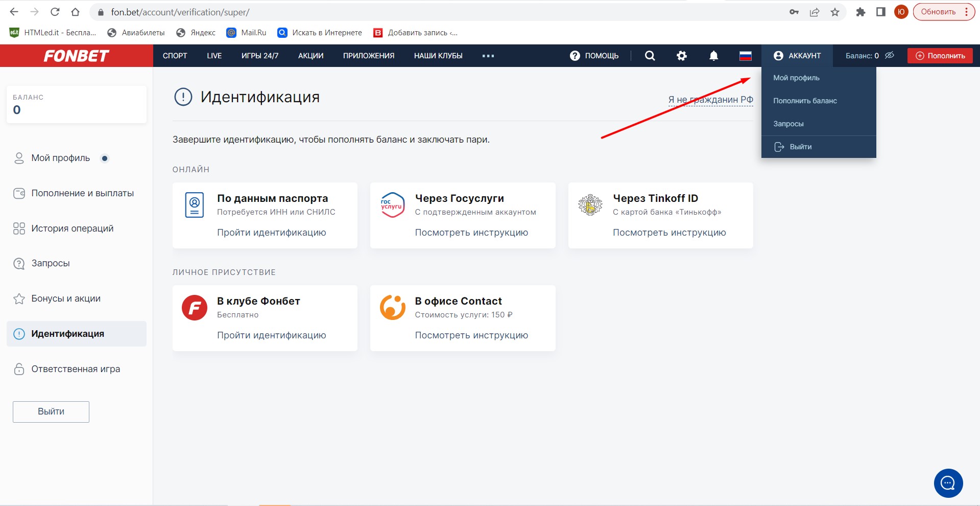Click the Russian flag language icon
This screenshot has width=980, height=506.
(746, 56)
